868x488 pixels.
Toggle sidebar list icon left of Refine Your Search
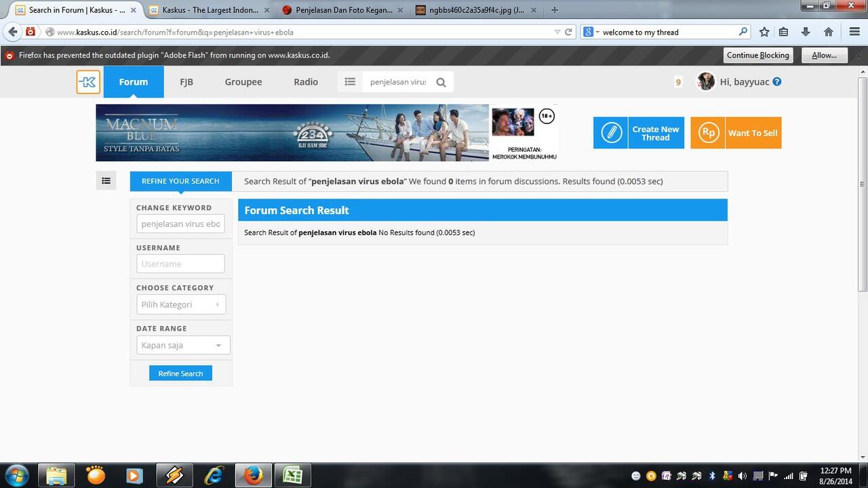tap(106, 181)
